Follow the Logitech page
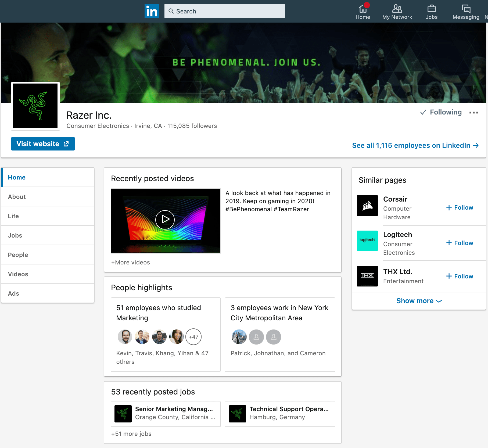 point(459,243)
